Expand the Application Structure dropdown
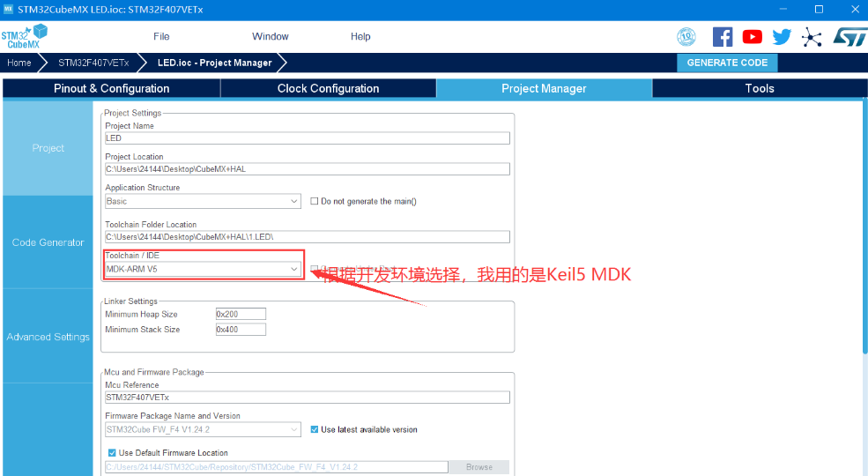The image size is (868, 476). click(203, 202)
